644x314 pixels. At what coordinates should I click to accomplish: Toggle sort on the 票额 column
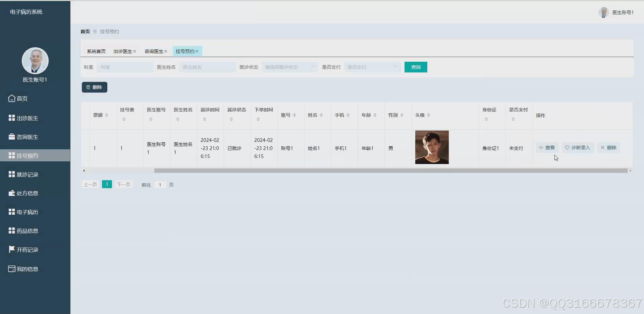tap(107, 115)
